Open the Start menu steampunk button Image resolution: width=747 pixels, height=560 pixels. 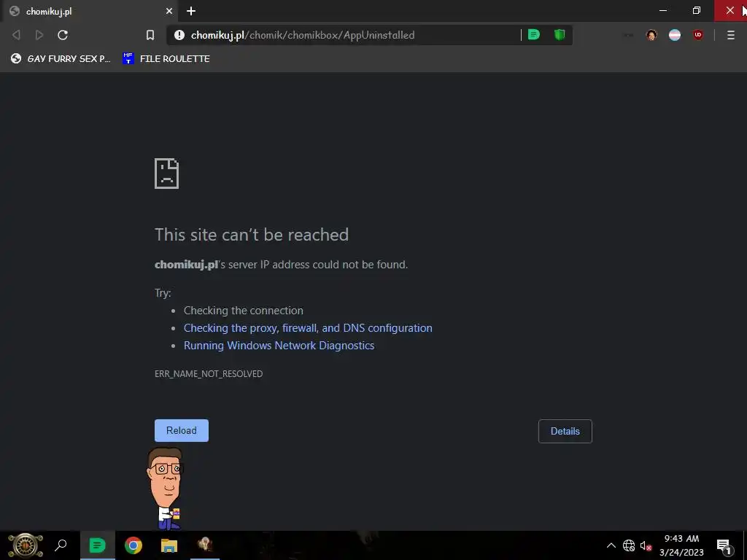(x=26, y=545)
